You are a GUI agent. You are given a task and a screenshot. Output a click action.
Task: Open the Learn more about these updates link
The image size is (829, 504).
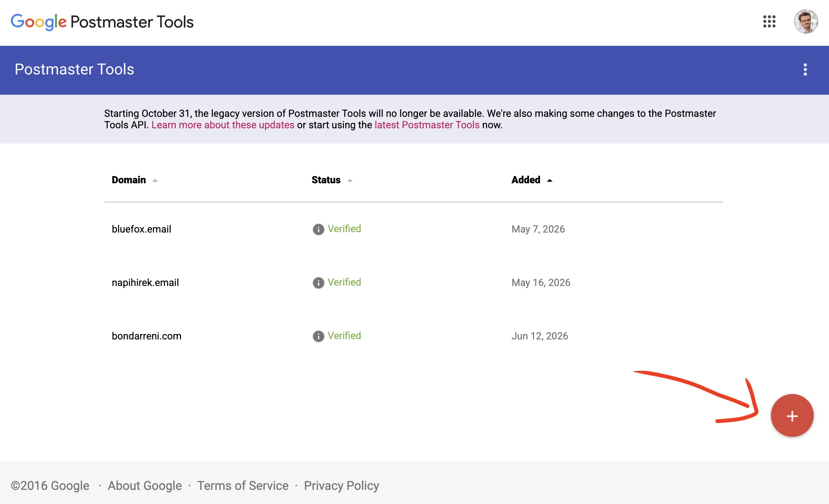pos(223,125)
